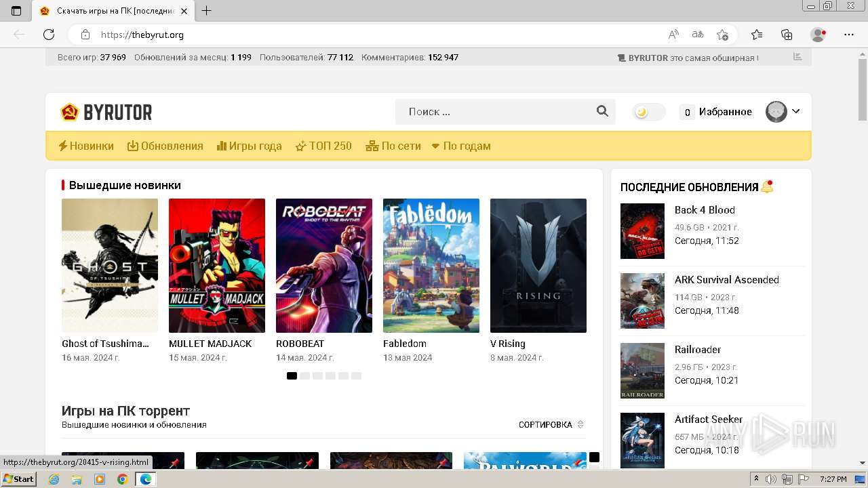The image size is (868, 488).
Task: Go to the BYRUTOR home logo
Action: [106, 112]
